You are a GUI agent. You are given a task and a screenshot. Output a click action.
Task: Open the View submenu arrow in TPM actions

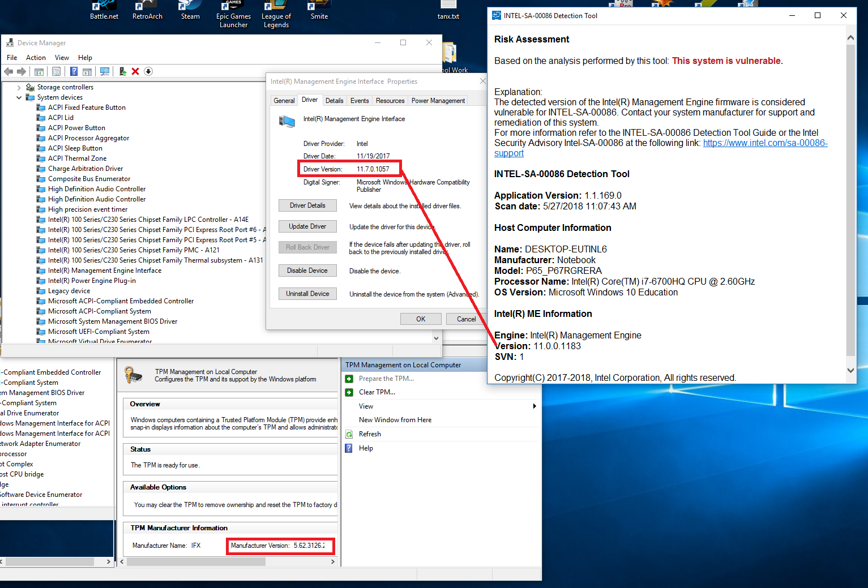click(x=534, y=406)
